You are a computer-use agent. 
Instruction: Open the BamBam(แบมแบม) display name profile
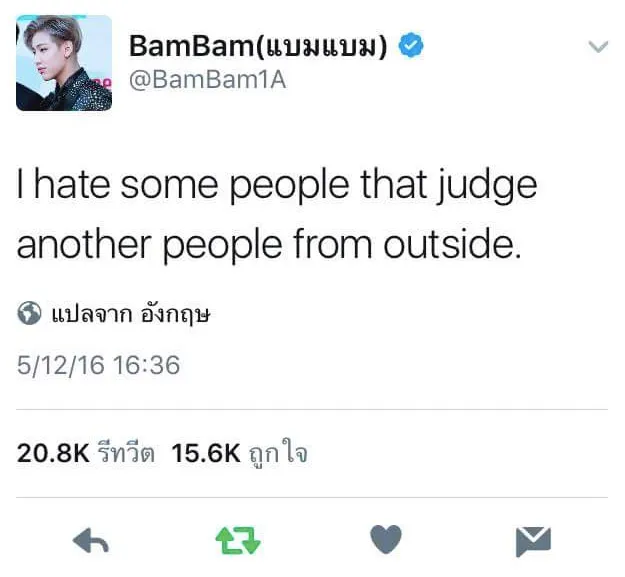[258, 46]
